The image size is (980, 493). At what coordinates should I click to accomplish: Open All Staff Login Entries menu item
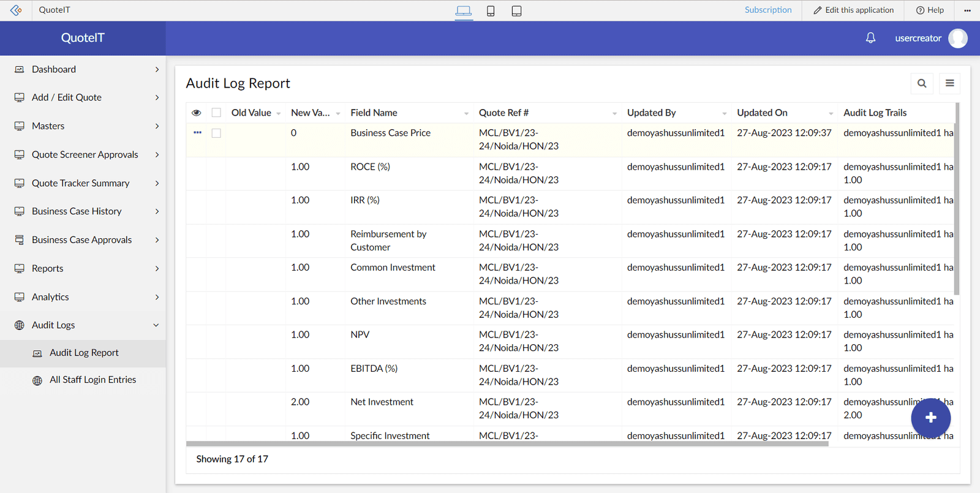[92, 380]
